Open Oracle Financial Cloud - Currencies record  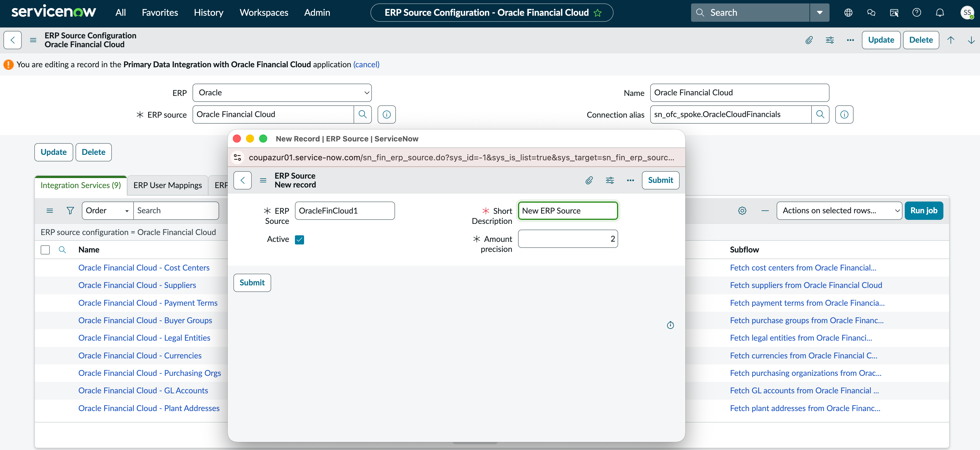[140, 356]
